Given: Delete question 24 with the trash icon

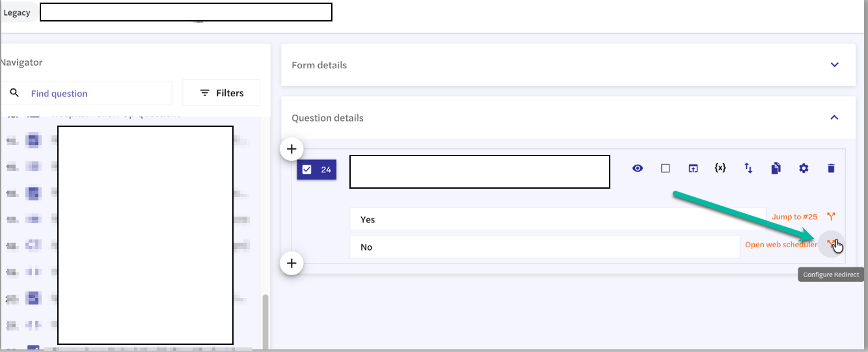Looking at the screenshot, I should pos(831,169).
